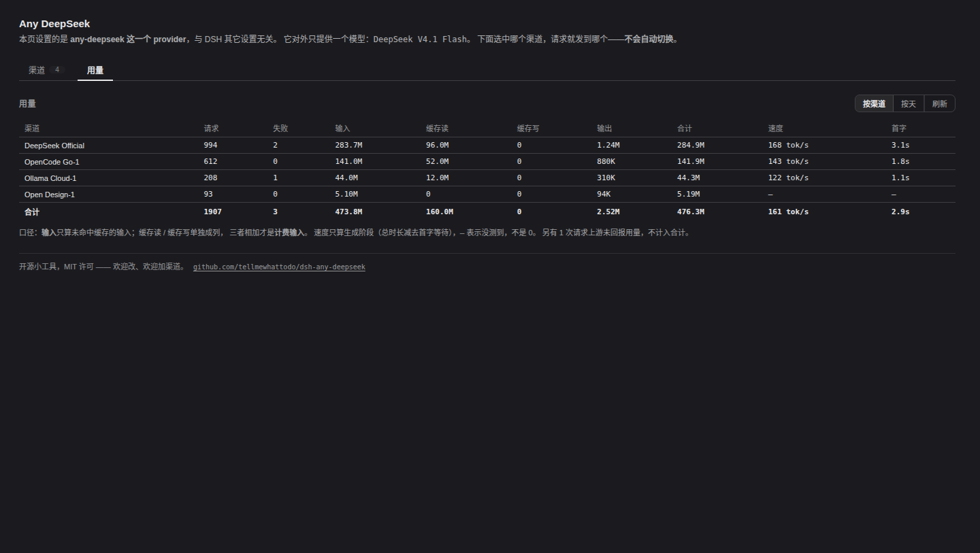Click the 失败 column header

pos(280,129)
